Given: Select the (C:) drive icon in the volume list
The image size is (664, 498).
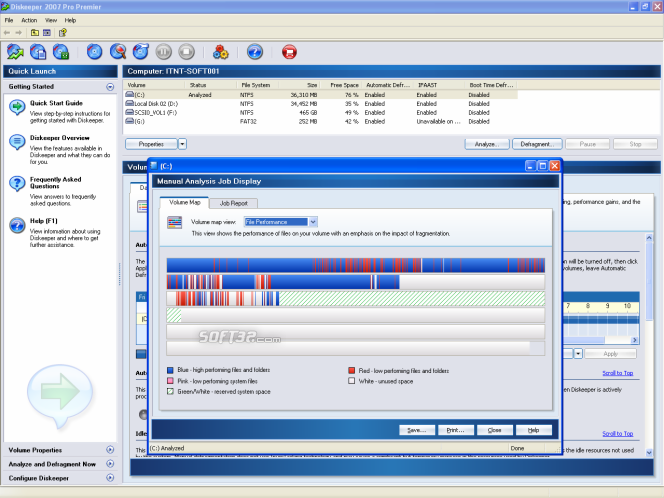Looking at the screenshot, I should (130, 94).
